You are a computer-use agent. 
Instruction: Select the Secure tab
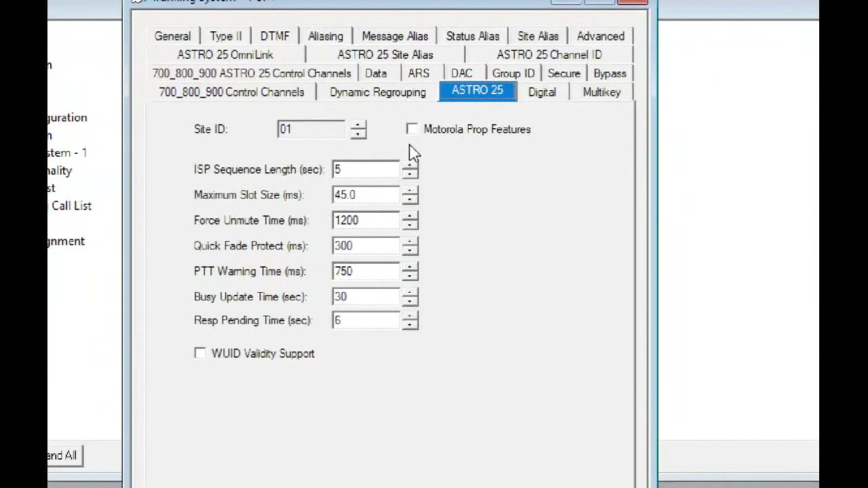(x=564, y=73)
